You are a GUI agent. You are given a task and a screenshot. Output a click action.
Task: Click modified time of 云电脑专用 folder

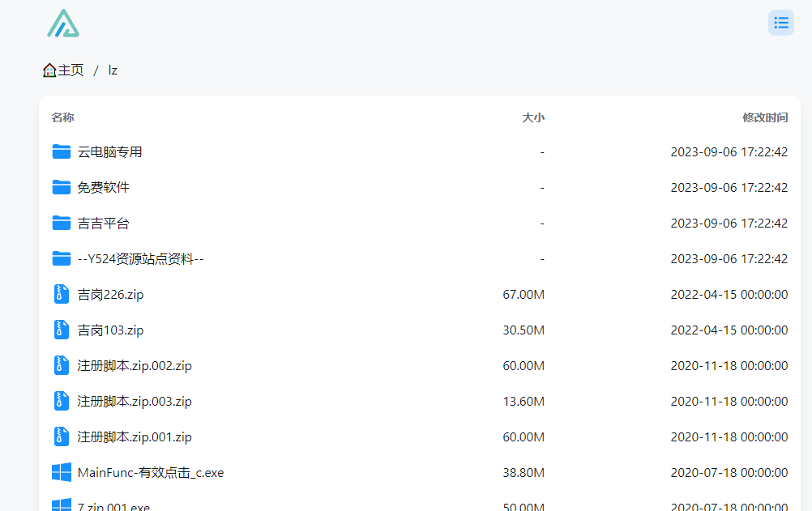pos(729,151)
